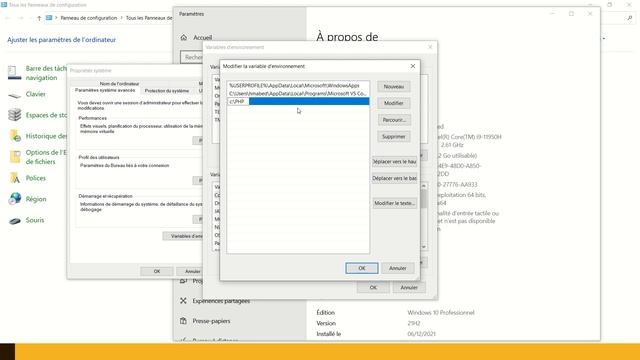
Task: Click the Parcourir... button
Action: pos(393,120)
